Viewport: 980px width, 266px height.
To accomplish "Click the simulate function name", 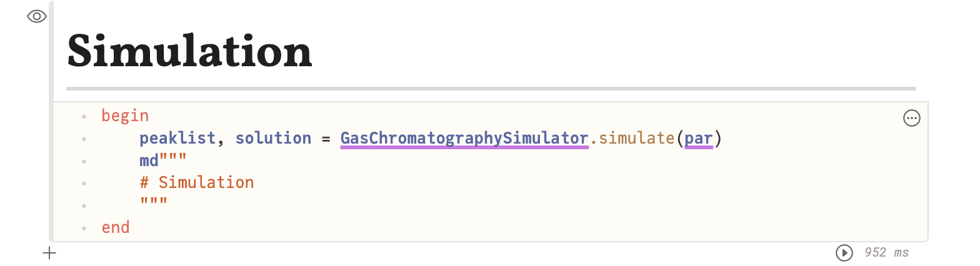I will point(632,138).
